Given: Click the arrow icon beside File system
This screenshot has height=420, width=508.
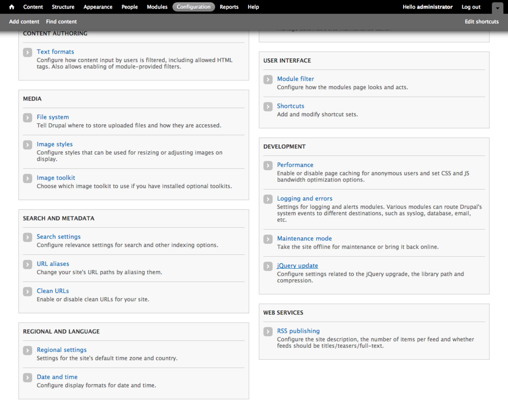Looking at the screenshot, I should pyautogui.click(x=28, y=118).
